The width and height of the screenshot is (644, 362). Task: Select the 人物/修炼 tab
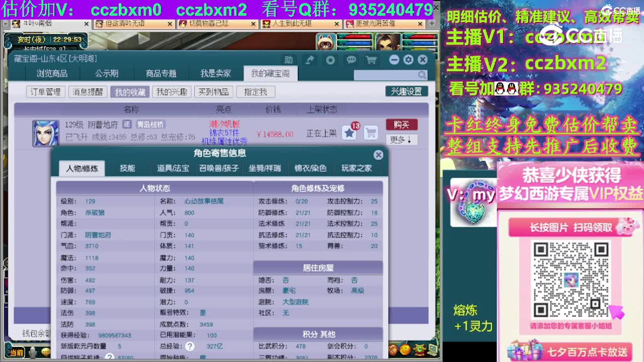coord(82,168)
